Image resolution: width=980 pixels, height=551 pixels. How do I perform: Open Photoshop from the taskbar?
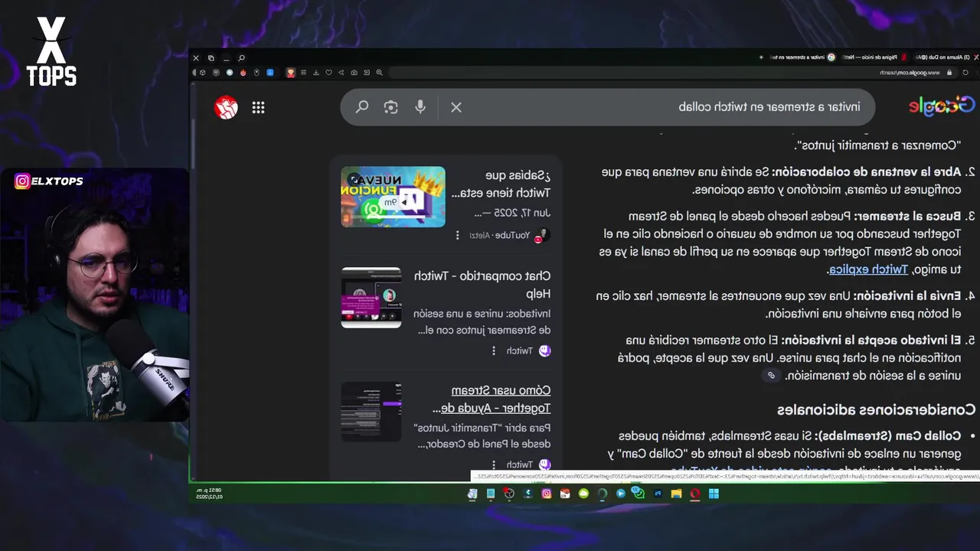[658, 494]
